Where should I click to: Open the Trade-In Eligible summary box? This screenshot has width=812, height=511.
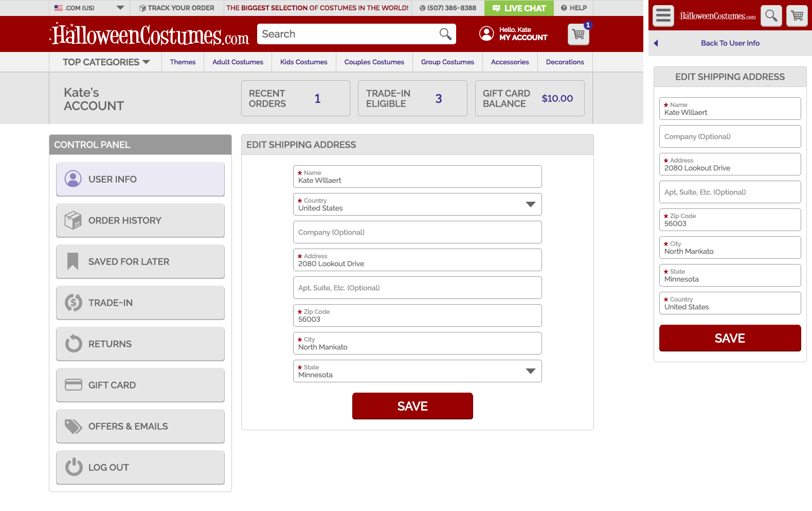(x=412, y=98)
